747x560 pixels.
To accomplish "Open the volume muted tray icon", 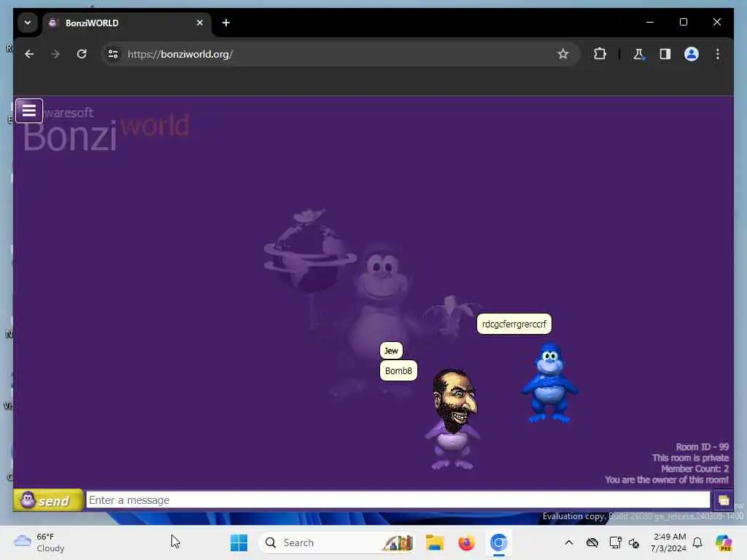I will point(634,542).
